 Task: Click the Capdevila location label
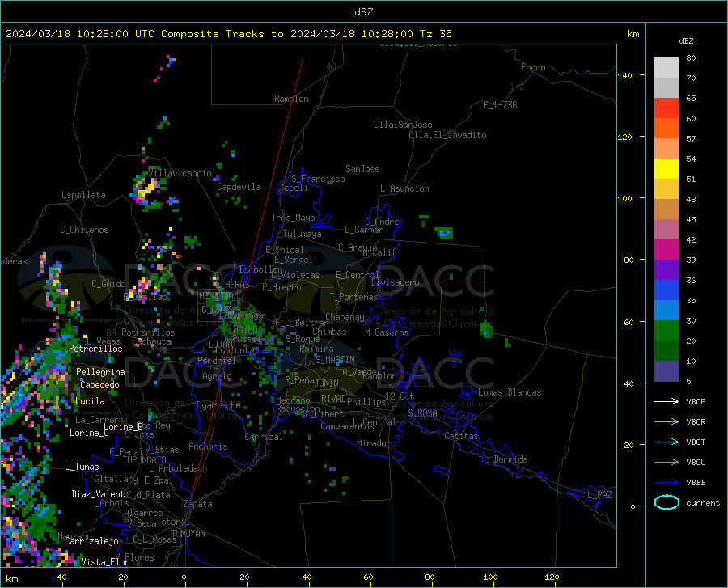coord(239,187)
